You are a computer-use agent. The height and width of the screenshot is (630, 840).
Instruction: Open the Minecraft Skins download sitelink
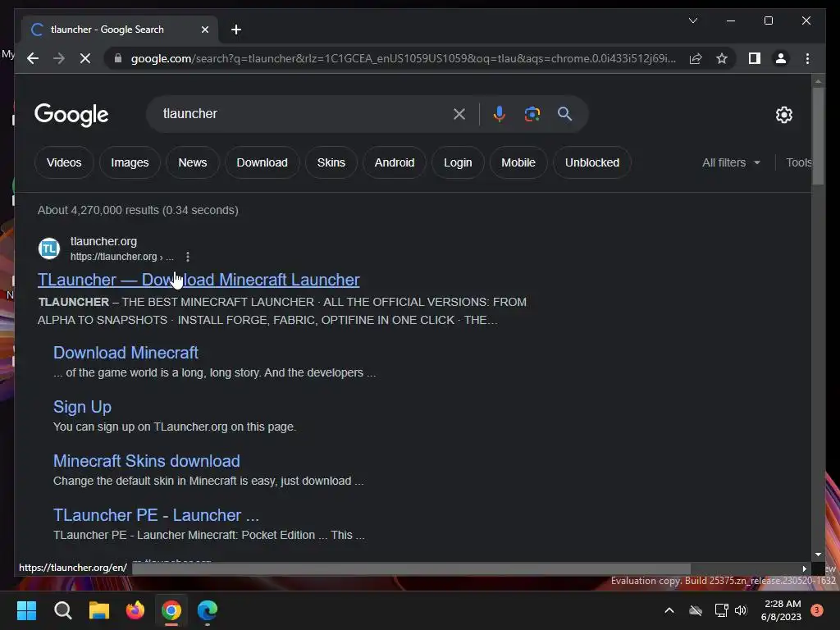pyautogui.click(x=146, y=461)
